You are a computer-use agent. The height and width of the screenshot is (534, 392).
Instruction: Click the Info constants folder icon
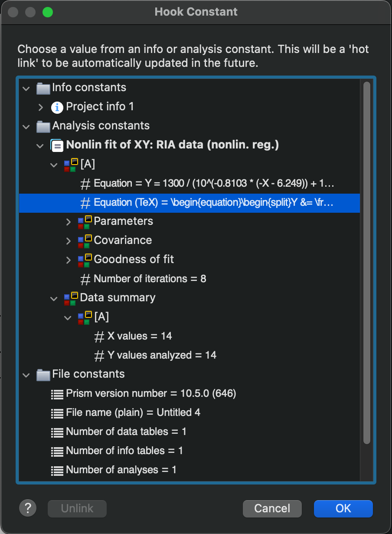[43, 88]
